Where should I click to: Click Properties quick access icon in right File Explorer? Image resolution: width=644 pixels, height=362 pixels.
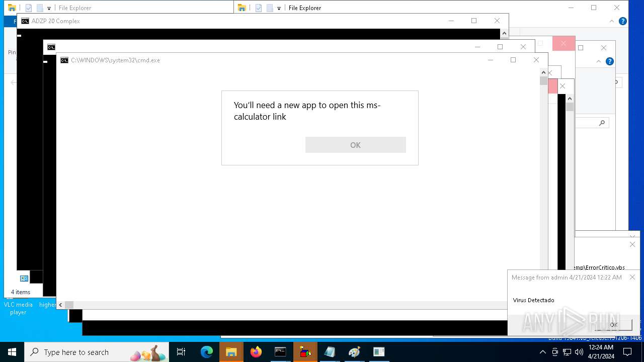(x=259, y=8)
